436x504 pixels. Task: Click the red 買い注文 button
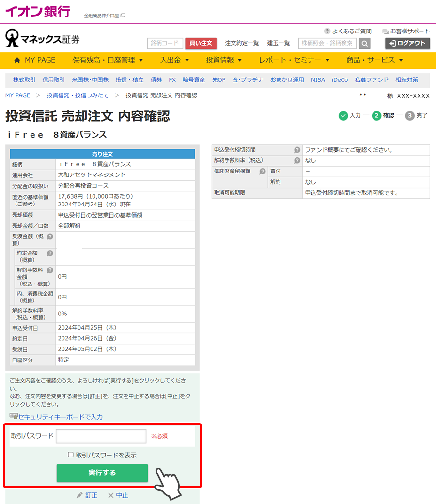[201, 43]
